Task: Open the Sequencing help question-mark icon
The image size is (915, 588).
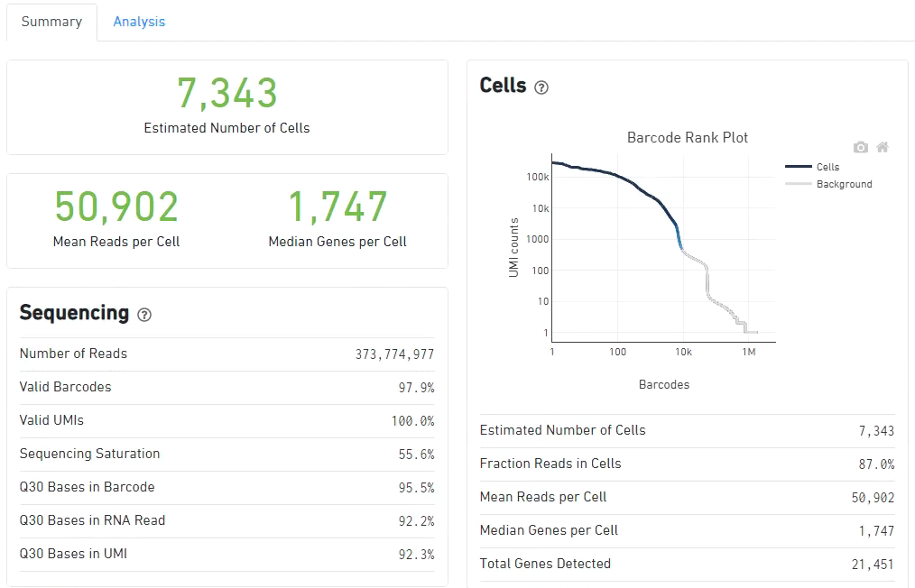Action: pos(144,315)
